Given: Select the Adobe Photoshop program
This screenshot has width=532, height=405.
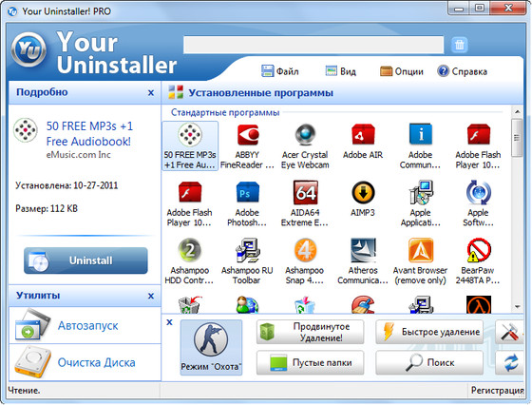Looking at the screenshot, I should (247, 203).
